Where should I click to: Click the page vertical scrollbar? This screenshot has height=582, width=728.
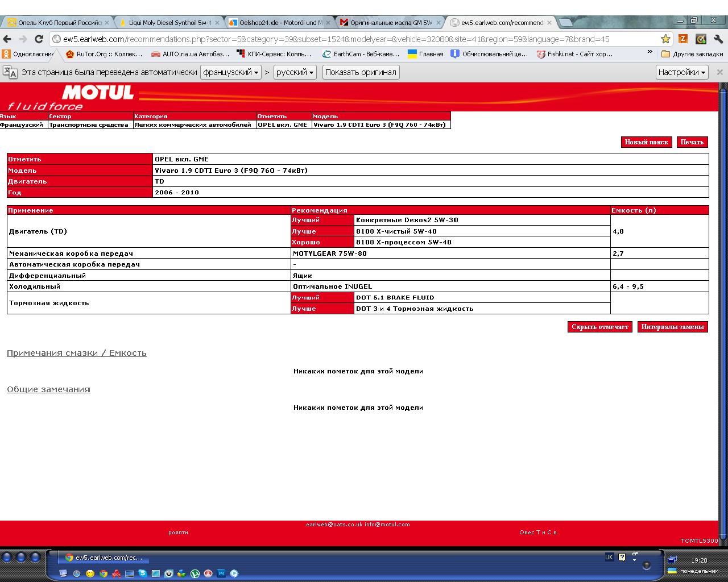(723, 313)
